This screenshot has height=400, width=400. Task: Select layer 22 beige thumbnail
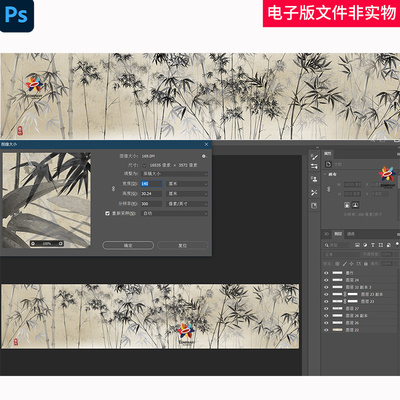point(338,330)
